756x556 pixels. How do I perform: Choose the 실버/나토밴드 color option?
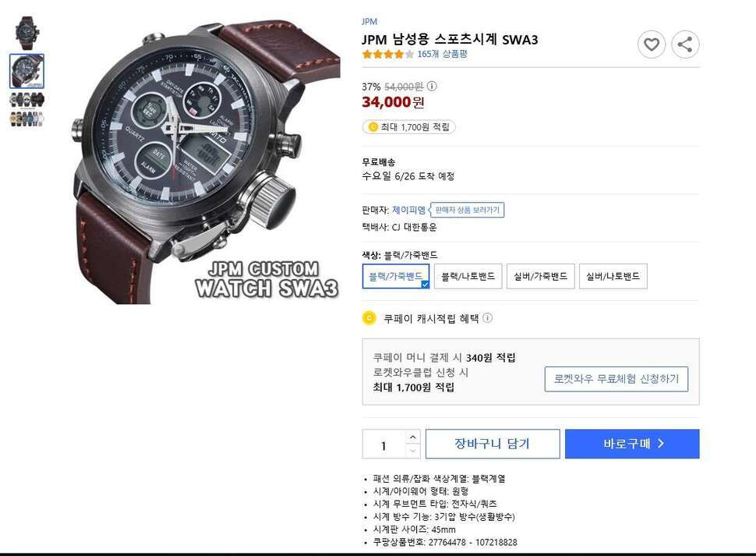point(613,276)
